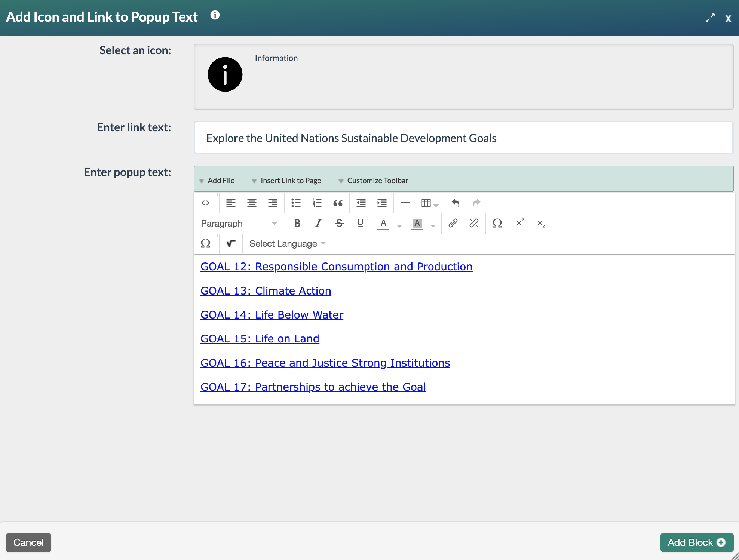Expand the dialog to full screen
Image resolution: width=739 pixels, height=560 pixels.
[x=710, y=18]
